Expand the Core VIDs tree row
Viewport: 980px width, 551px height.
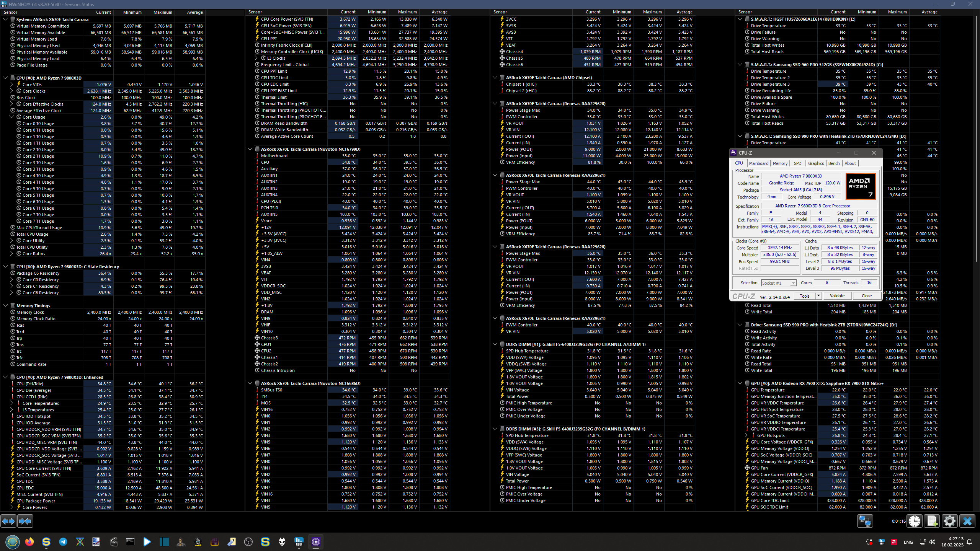pos(11,85)
